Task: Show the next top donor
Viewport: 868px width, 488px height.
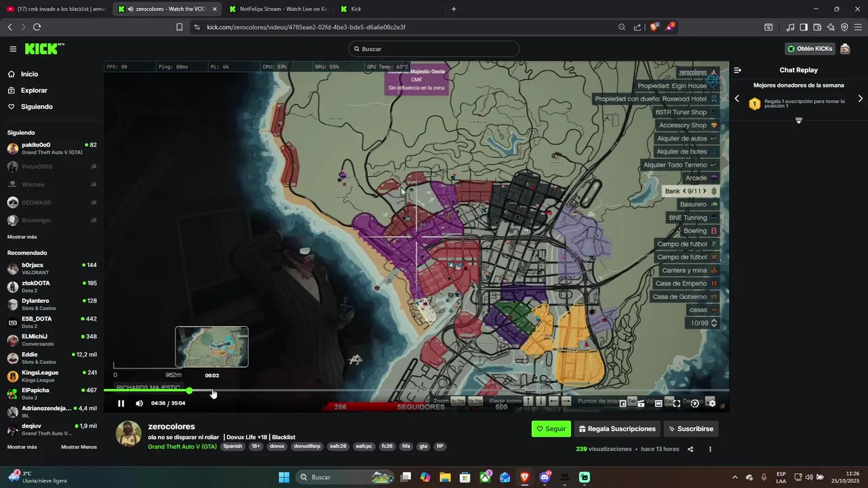Action: click(x=861, y=99)
